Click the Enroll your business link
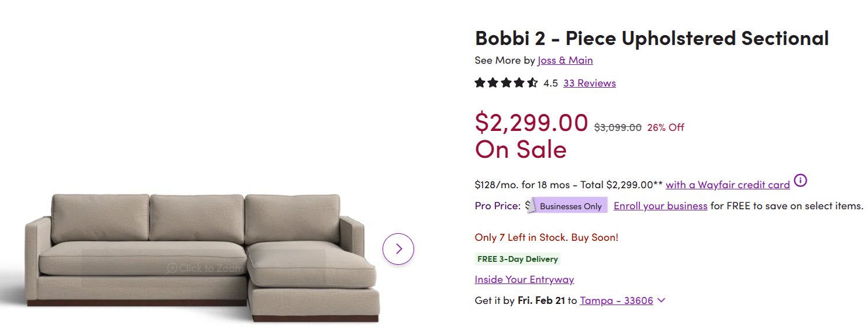Screen dimensions: 868x332 point(660,206)
